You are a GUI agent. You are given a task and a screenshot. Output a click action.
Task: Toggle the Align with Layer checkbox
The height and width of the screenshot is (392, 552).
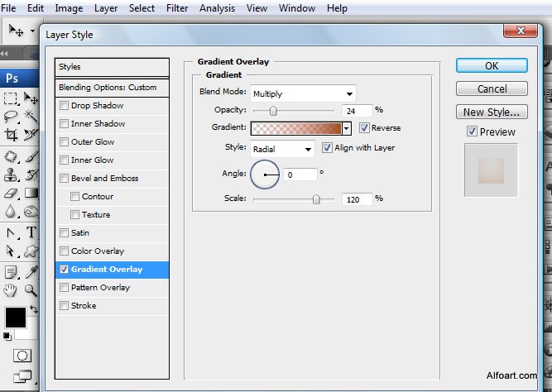327,148
